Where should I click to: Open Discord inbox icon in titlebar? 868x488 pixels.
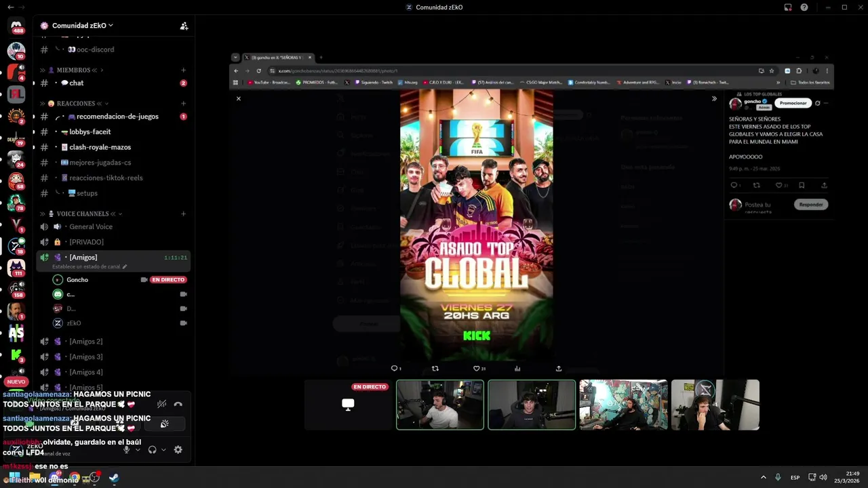[788, 7]
